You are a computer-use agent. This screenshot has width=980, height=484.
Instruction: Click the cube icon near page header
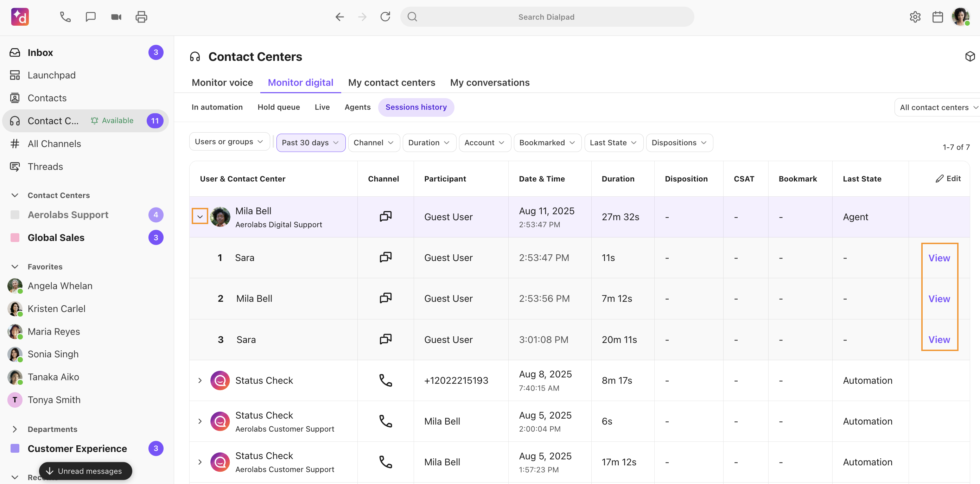click(970, 57)
